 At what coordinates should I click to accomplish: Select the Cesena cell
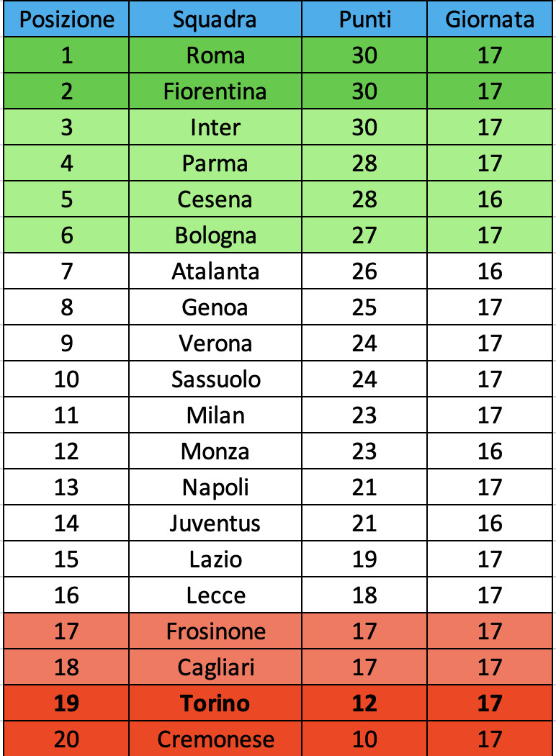click(215, 199)
